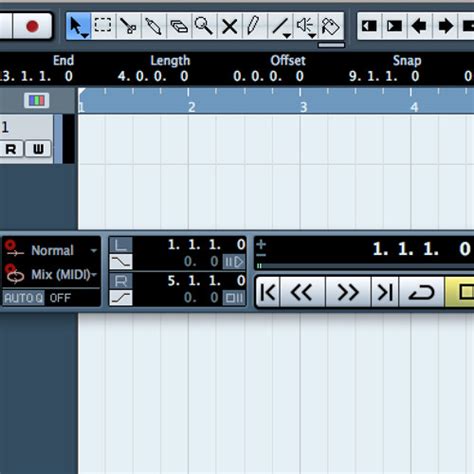Toggle the Cycle loop button

(422, 292)
